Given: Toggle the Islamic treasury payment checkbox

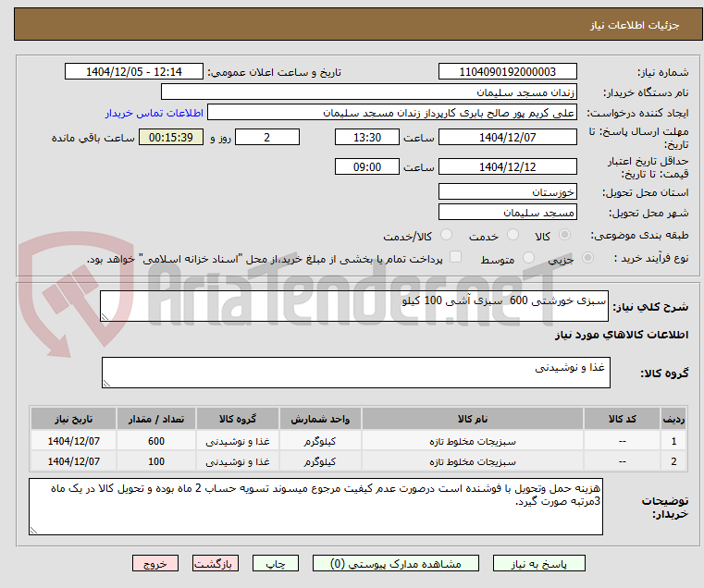Looking at the screenshot, I should (455, 257).
